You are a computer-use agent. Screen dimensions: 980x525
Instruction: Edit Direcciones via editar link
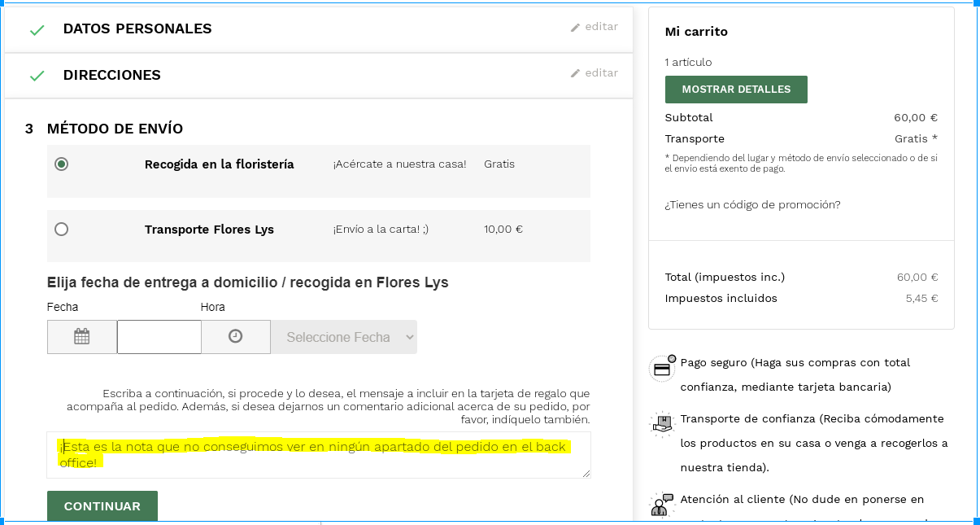coord(595,73)
